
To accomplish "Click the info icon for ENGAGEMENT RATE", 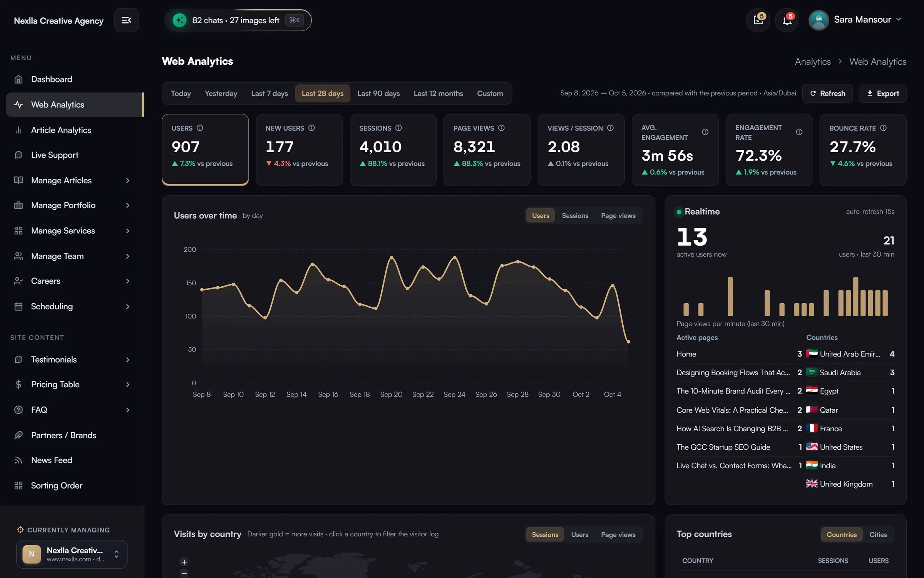I will (x=799, y=132).
